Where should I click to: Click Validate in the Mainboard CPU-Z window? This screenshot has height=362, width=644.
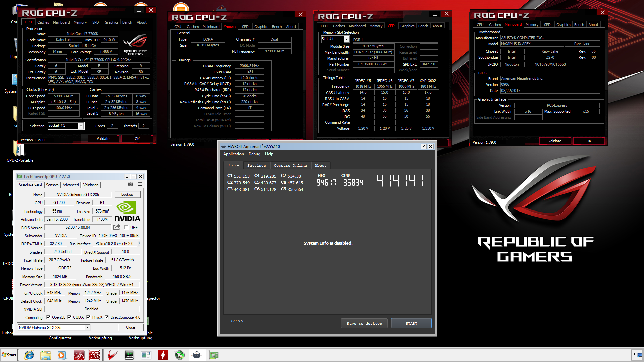click(555, 141)
